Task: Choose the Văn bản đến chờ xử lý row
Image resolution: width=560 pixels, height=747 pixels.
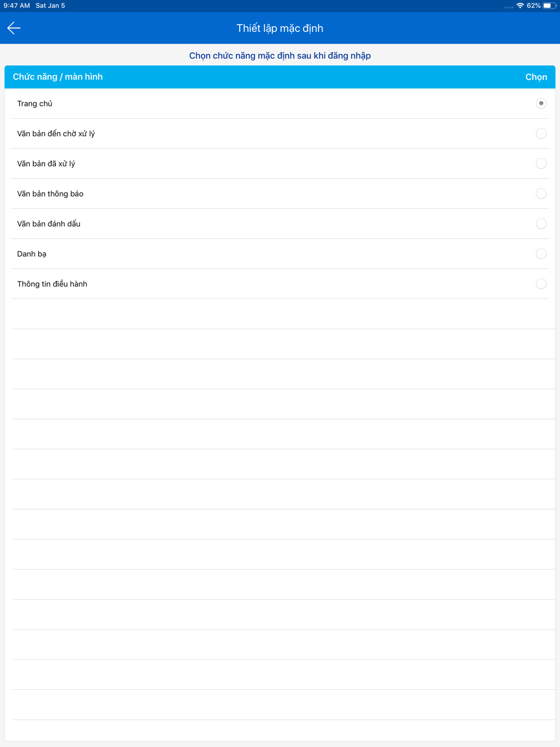Action: pos(280,133)
